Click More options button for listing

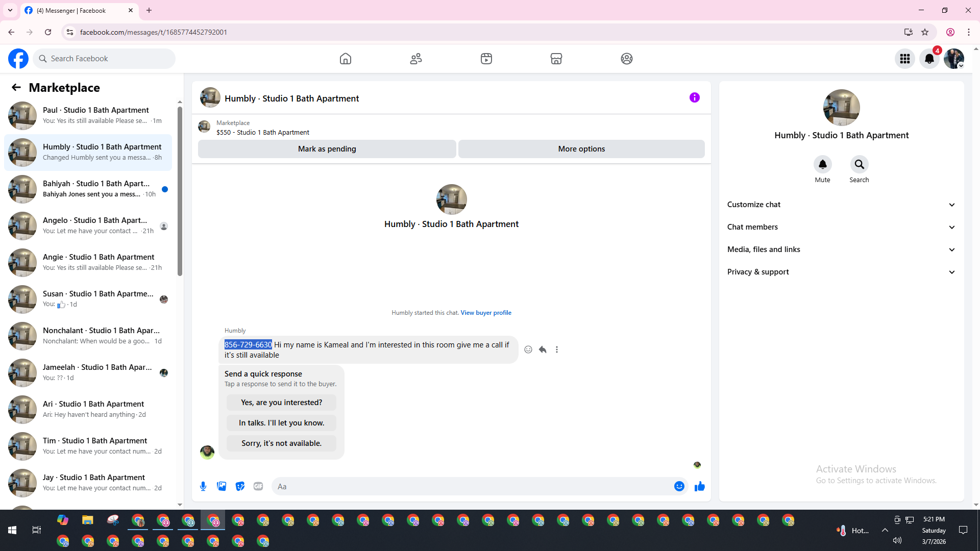[x=581, y=149]
